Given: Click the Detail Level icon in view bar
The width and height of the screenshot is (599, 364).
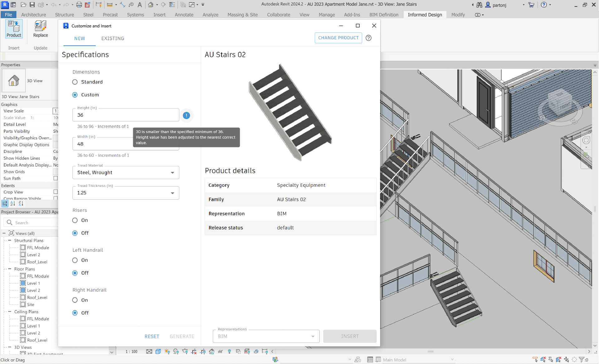Looking at the screenshot, I should tap(149, 352).
